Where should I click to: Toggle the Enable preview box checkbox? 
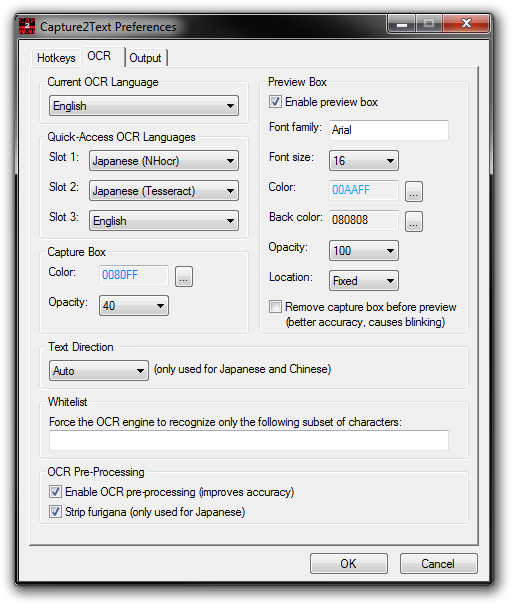click(275, 102)
